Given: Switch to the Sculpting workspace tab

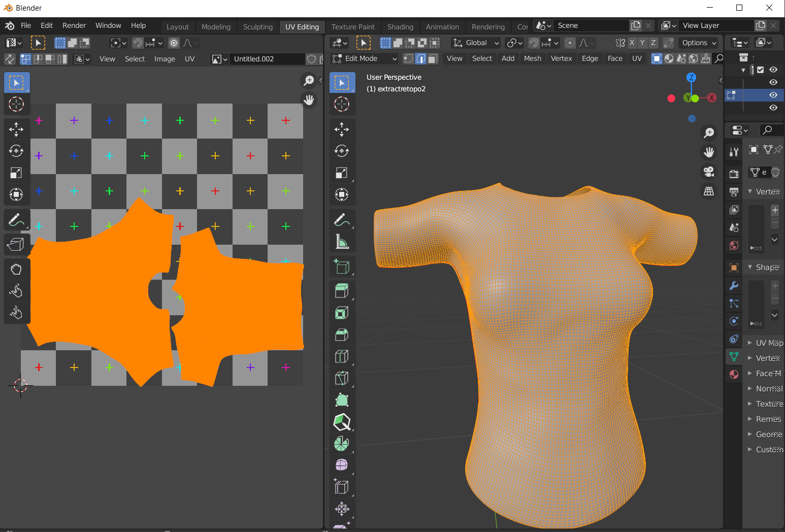Looking at the screenshot, I should pos(257,27).
